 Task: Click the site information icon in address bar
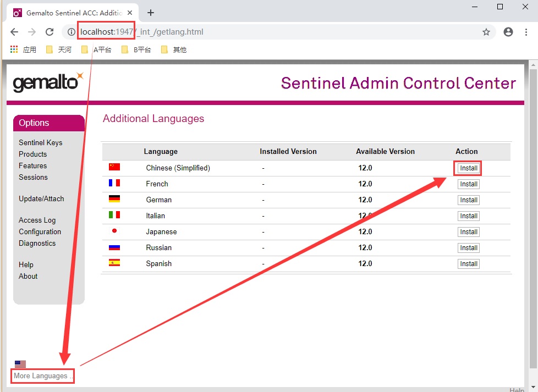click(72, 32)
